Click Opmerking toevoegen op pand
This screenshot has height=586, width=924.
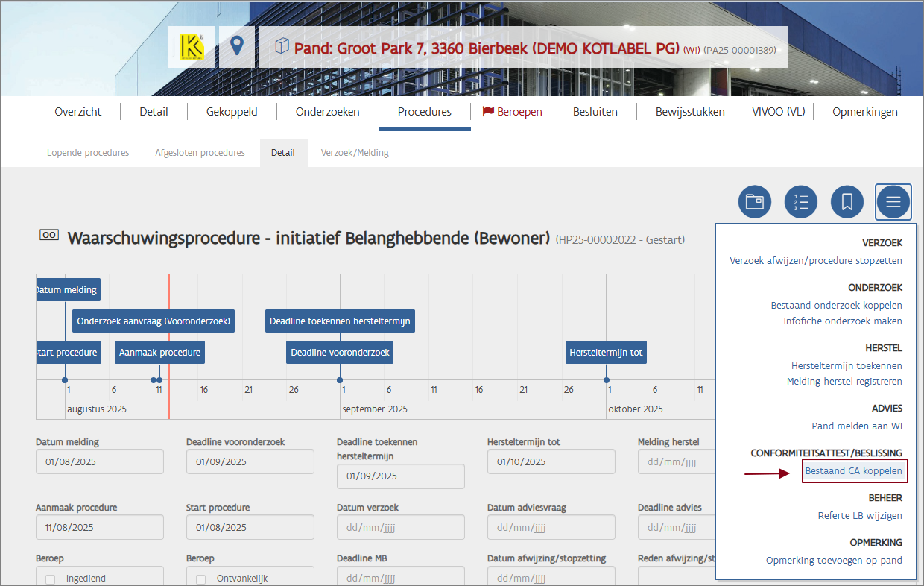point(834,561)
